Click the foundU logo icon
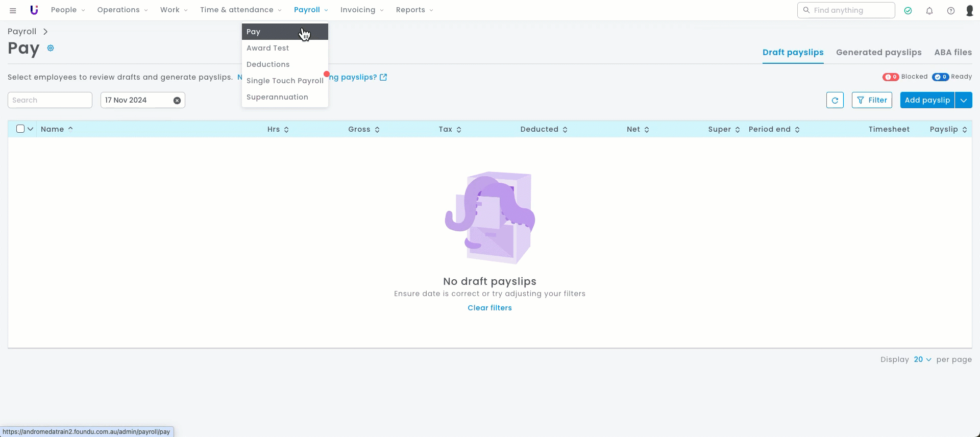Image resolution: width=980 pixels, height=437 pixels. [34, 10]
